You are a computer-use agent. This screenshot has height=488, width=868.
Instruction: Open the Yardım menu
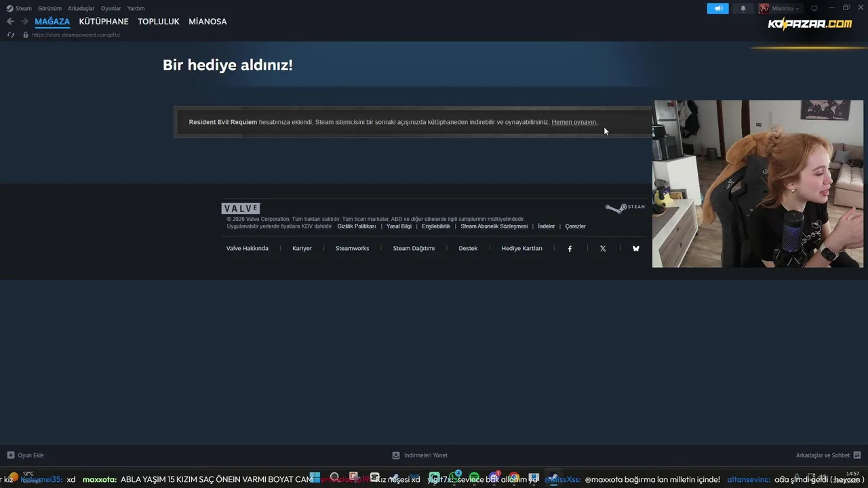[x=136, y=9]
